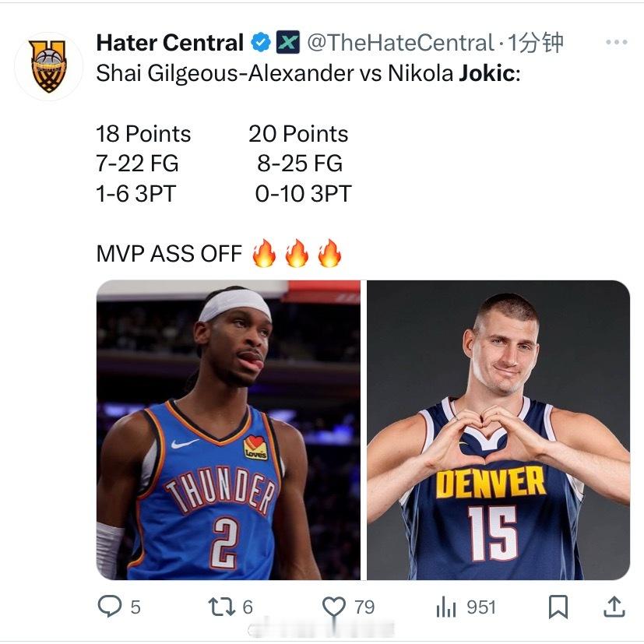This screenshot has width=644, height=644.
Task: Click the reply count 5
Action: coord(135,607)
